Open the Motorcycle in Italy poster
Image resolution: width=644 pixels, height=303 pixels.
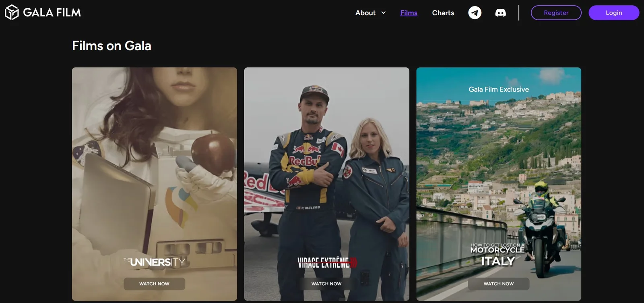[x=499, y=184]
